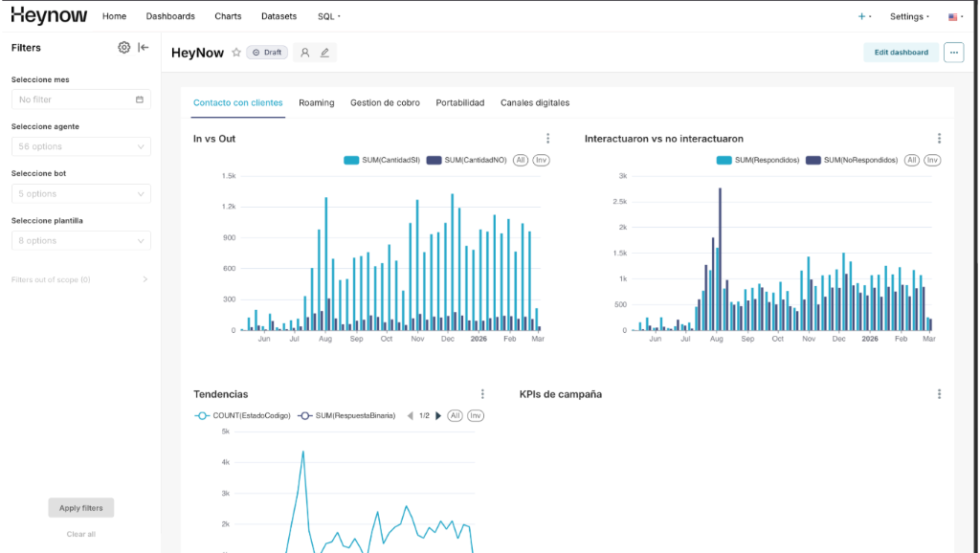Viewport: 980px width, 553px height.
Task: Click the dashboard owner person icon
Action: click(305, 53)
